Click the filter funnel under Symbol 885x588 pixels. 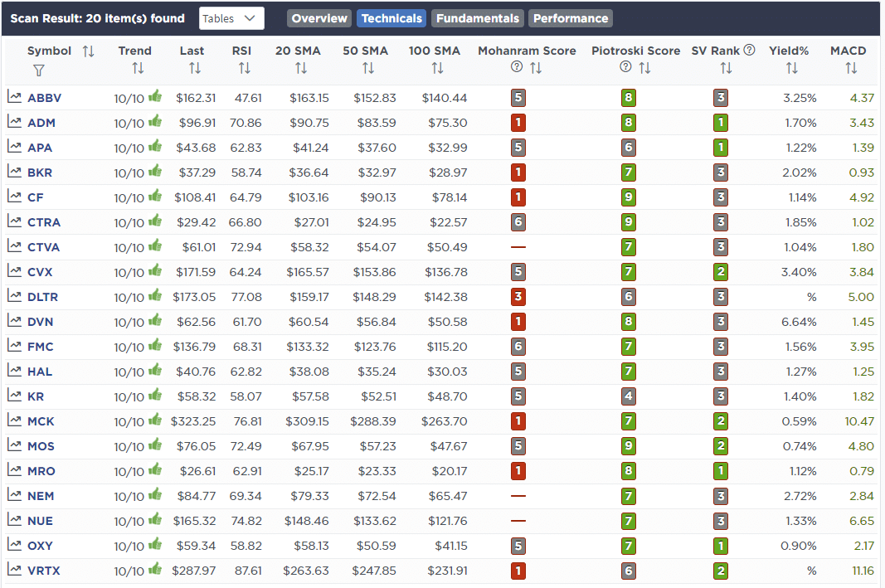(38, 70)
